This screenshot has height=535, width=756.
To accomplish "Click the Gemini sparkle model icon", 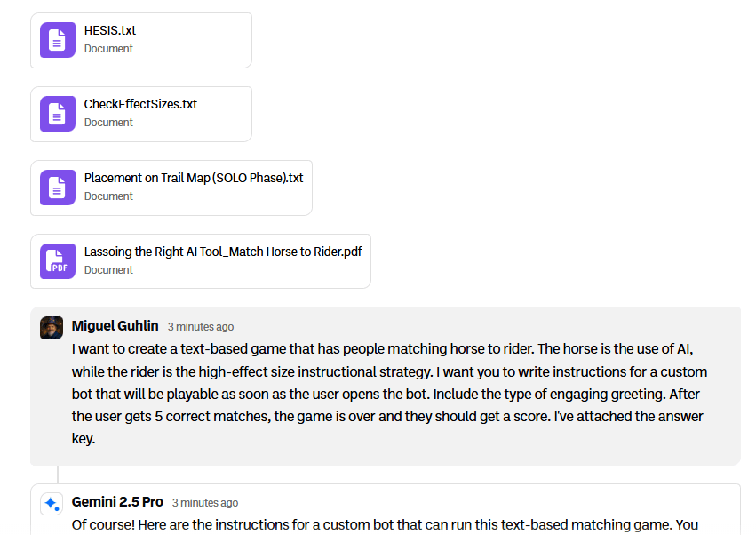I will [x=52, y=504].
